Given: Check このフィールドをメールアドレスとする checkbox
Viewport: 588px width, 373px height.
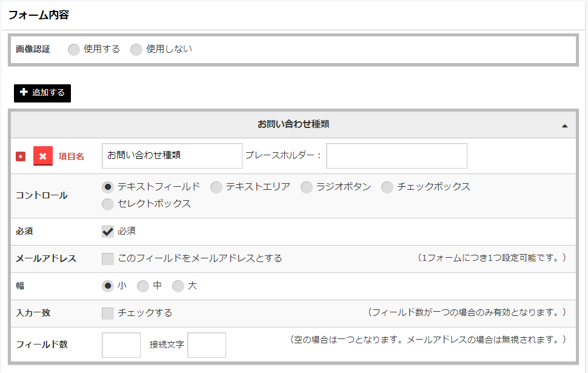Looking at the screenshot, I should (x=108, y=258).
